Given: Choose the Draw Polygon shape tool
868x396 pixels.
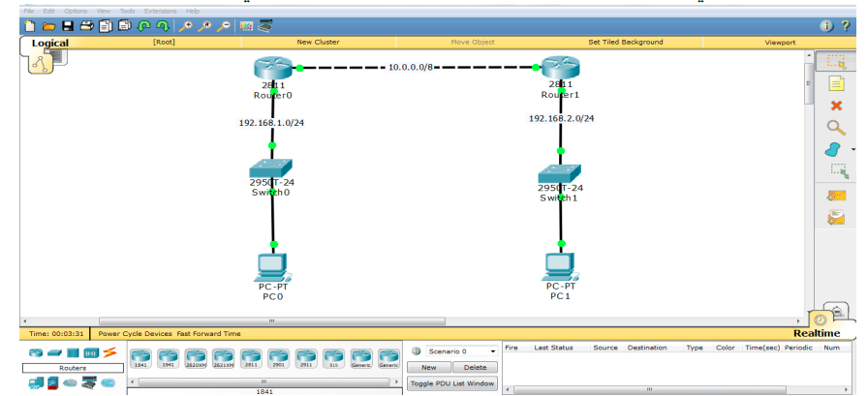Looking at the screenshot, I should tap(832, 149).
